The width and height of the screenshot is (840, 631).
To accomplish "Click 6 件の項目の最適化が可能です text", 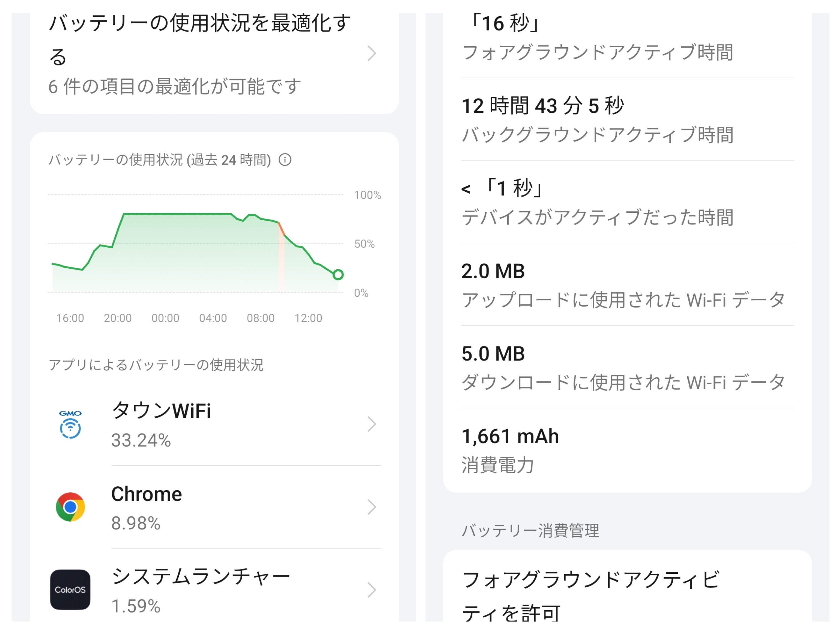I will tap(175, 86).
